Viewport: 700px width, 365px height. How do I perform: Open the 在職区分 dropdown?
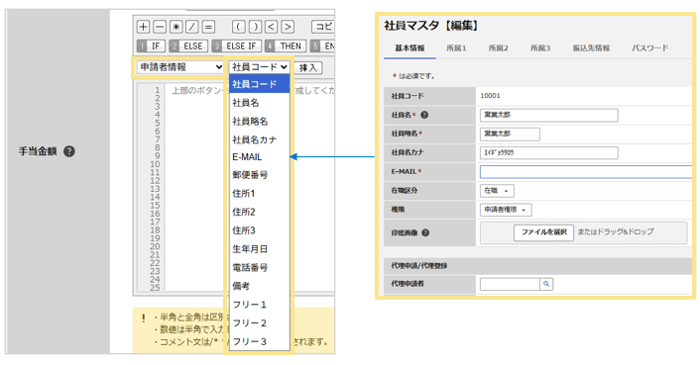497,191
